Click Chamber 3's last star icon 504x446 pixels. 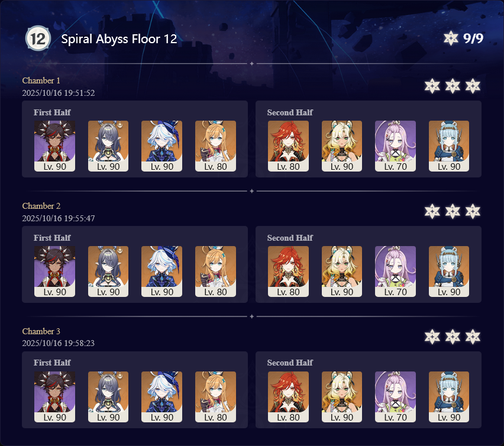[473, 337]
